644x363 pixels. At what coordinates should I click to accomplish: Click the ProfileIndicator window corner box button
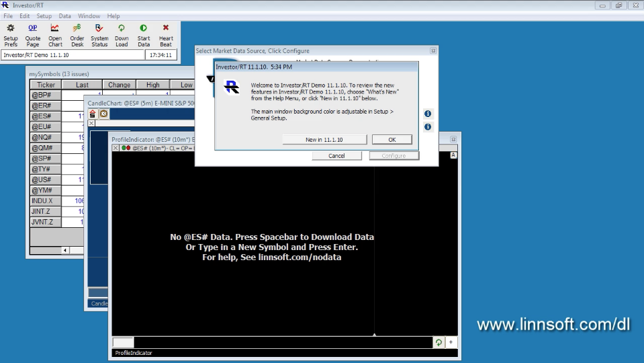453,139
